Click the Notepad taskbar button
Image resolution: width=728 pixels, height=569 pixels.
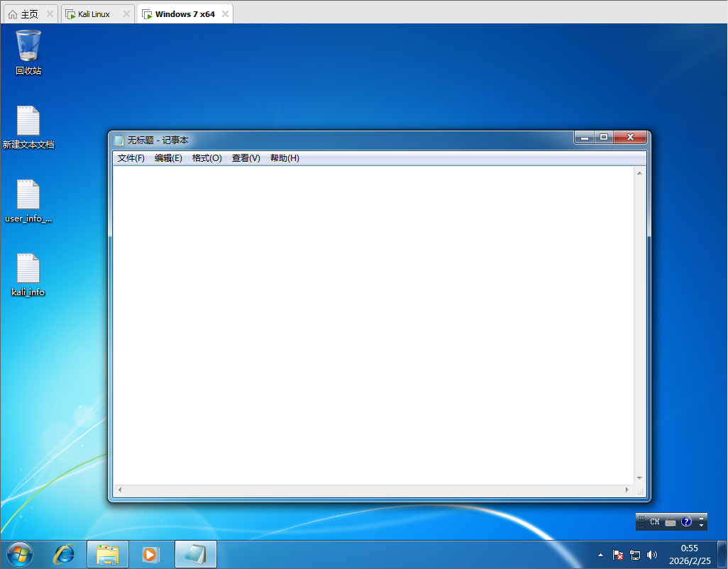(x=195, y=554)
